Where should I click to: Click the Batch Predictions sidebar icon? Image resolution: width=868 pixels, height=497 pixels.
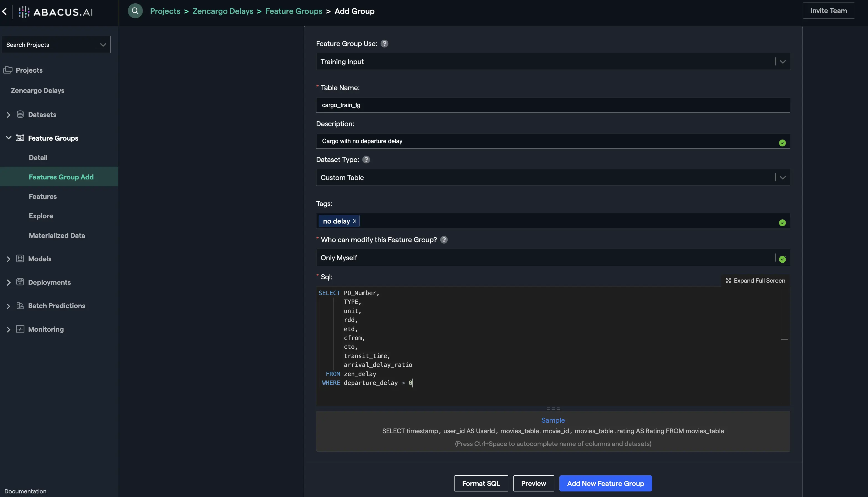coord(20,306)
